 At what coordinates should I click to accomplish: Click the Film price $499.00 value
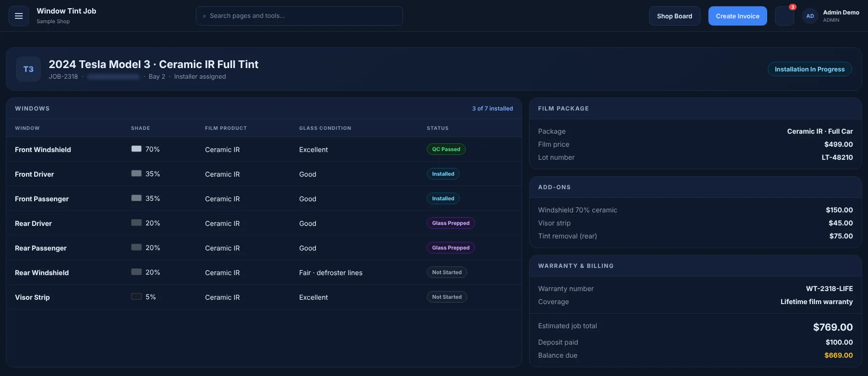tap(839, 144)
